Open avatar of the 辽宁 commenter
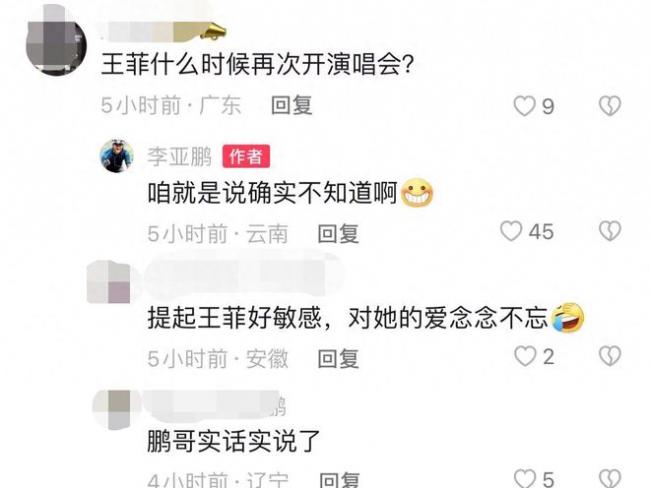 click(112, 410)
